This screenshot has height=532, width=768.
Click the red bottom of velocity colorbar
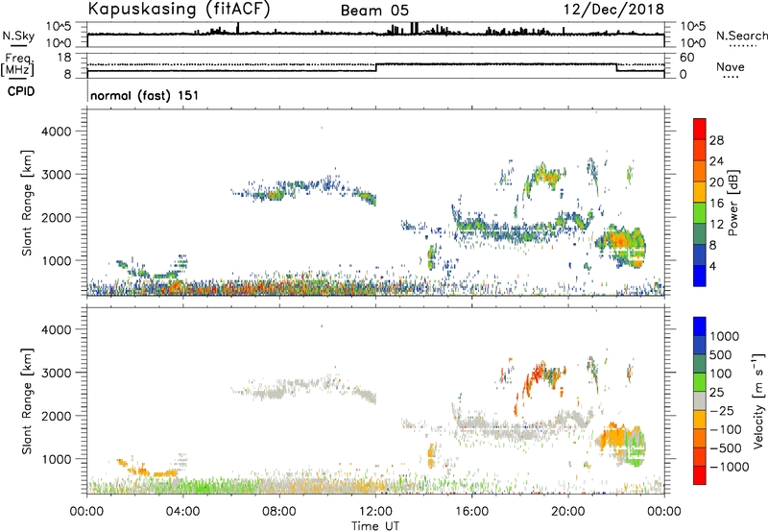pyautogui.click(x=700, y=475)
